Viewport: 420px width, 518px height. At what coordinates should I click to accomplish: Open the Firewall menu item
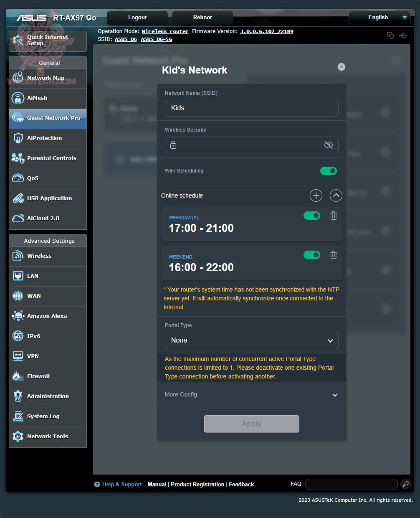[x=48, y=376]
